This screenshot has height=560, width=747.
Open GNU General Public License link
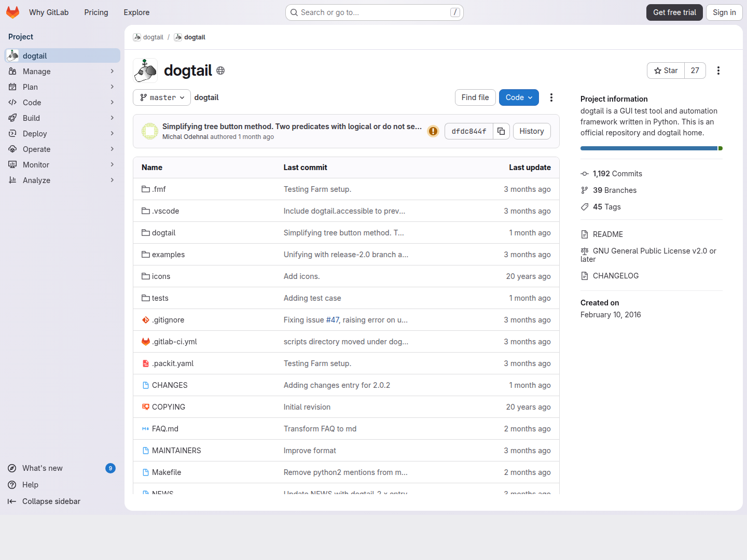(x=648, y=255)
